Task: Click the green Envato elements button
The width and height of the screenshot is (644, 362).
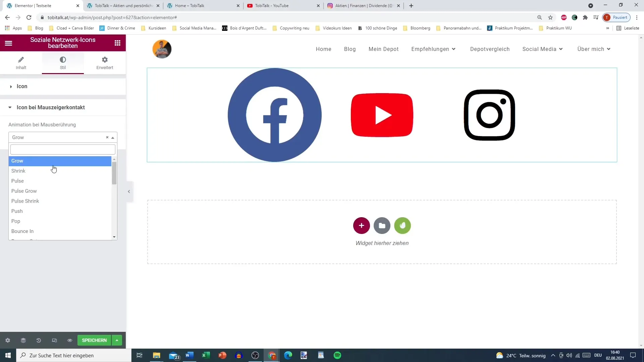Action: coord(402,226)
